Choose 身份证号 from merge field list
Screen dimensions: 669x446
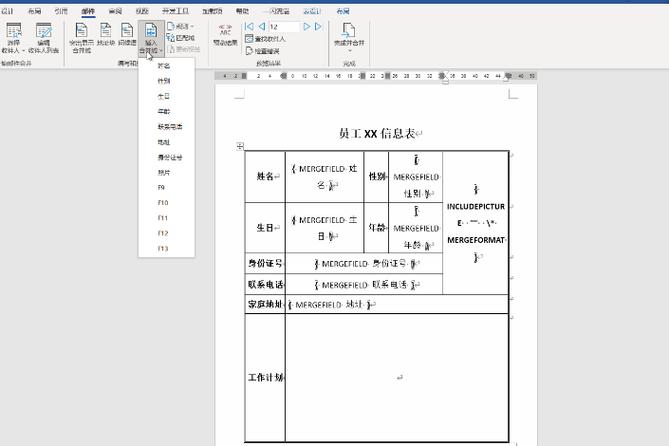[166, 157]
